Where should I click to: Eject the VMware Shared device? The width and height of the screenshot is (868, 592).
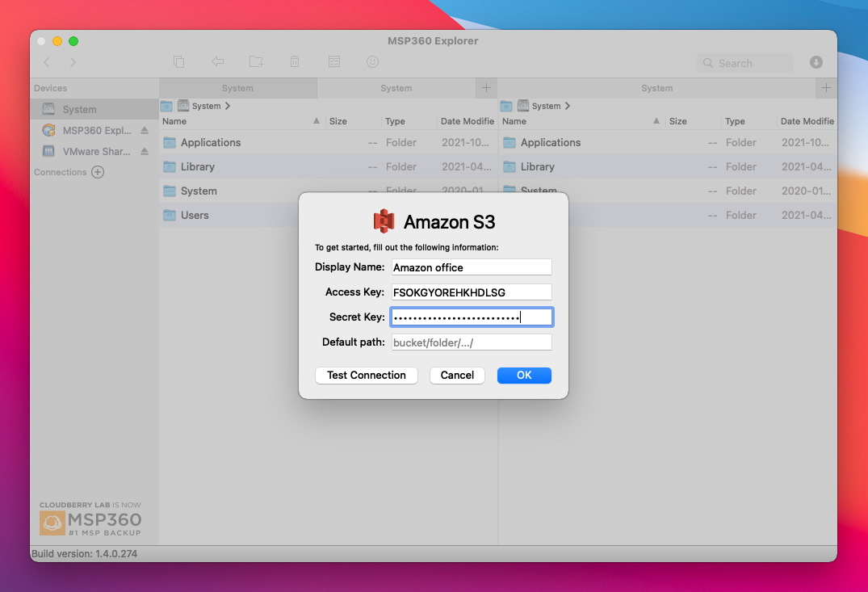coord(145,151)
